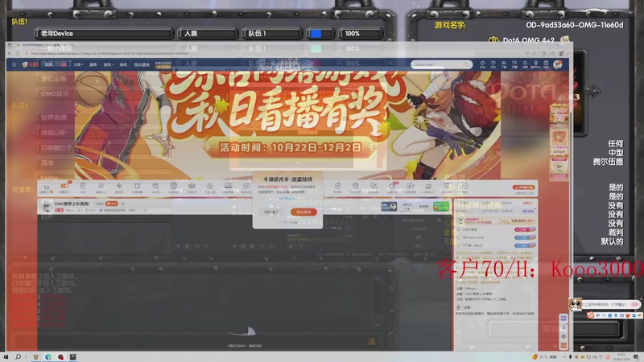The image size is (644, 362).
Task: Click the shield icon in the broadcaster toolbar
Action: click(83, 187)
